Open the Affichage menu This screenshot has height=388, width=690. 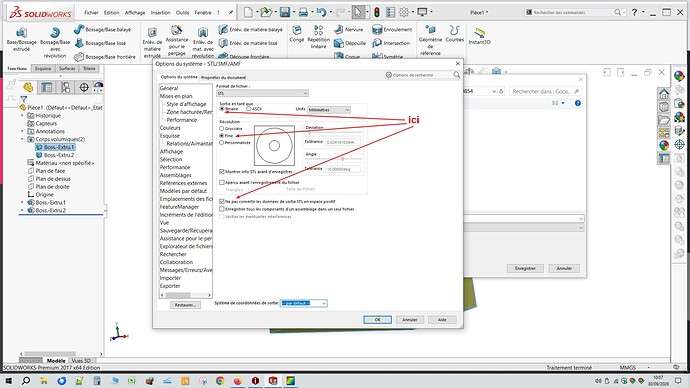pos(135,13)
